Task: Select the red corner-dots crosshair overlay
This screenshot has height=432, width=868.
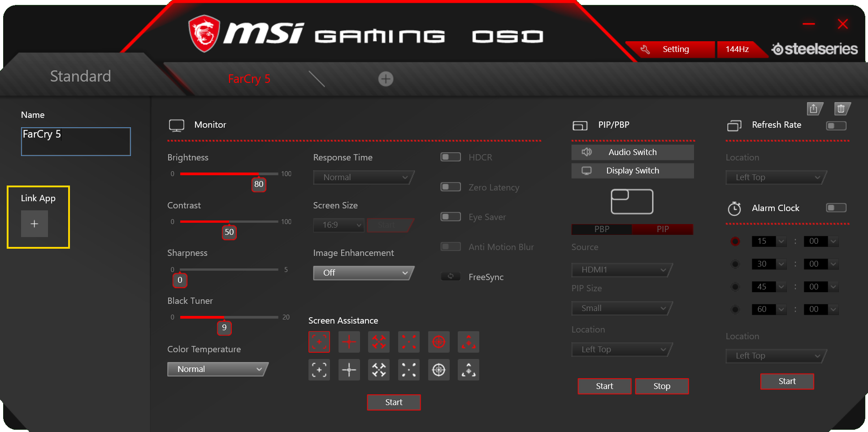Action: [x=409, y=342]
